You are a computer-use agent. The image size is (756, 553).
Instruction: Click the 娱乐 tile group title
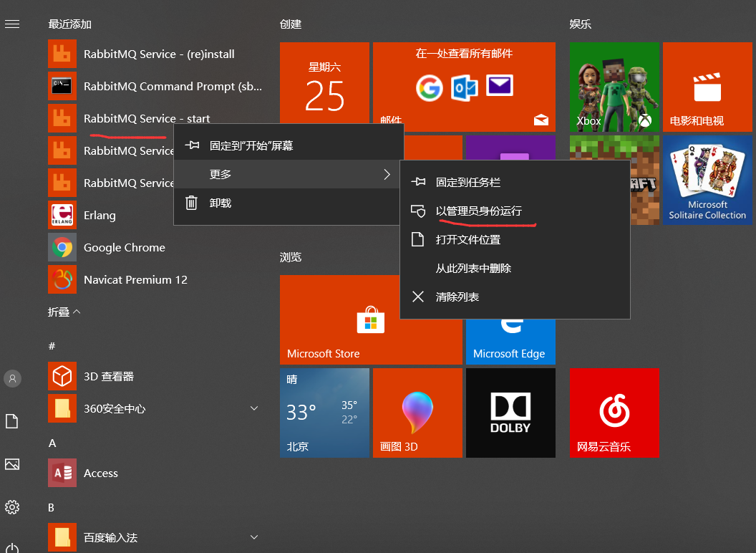coord(581,24)
